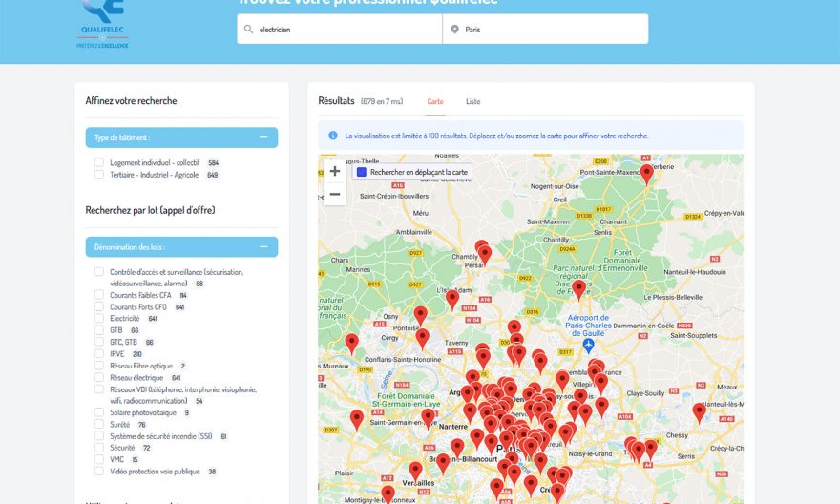Zoom out on the map

[x=335, y=195]
